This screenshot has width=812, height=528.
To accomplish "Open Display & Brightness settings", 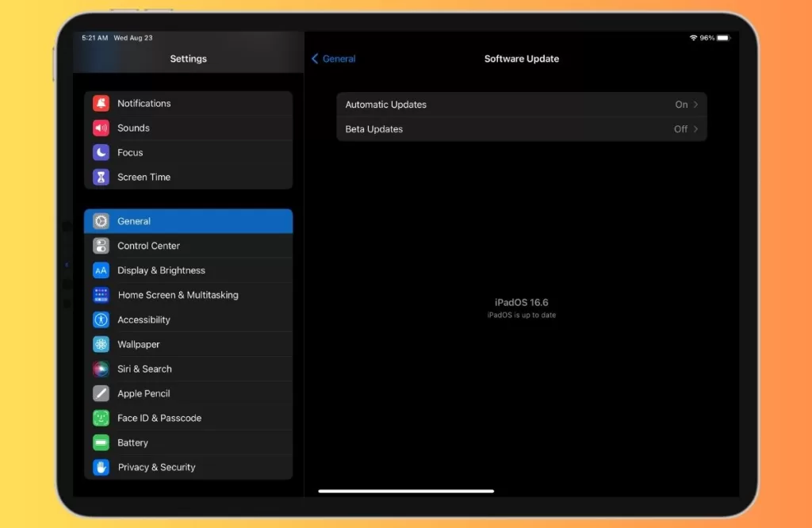I will point(189,270).
